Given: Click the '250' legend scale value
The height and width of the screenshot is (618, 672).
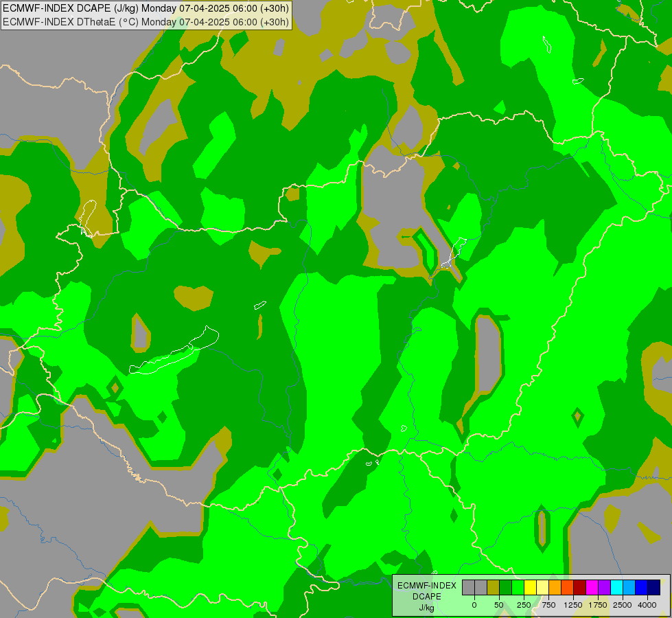Looking at the screenshot, I should (524, 605).
